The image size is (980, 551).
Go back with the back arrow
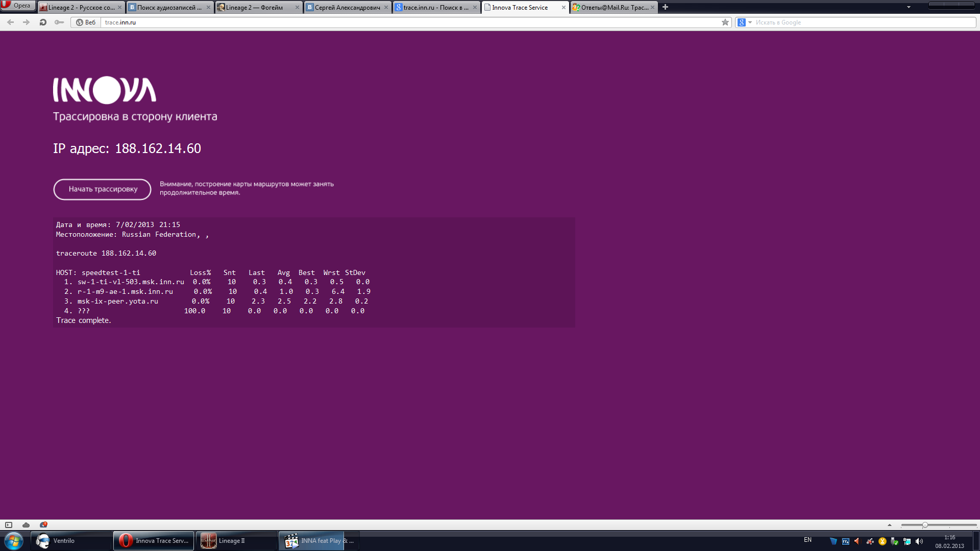click(x=11, y=22)
